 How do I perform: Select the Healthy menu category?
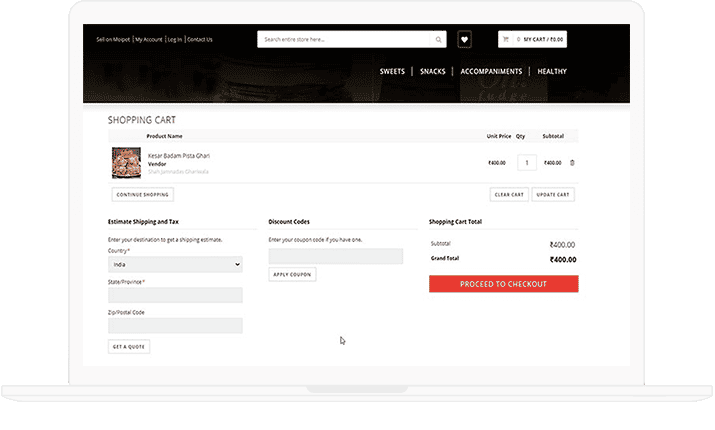pos(552,72)
